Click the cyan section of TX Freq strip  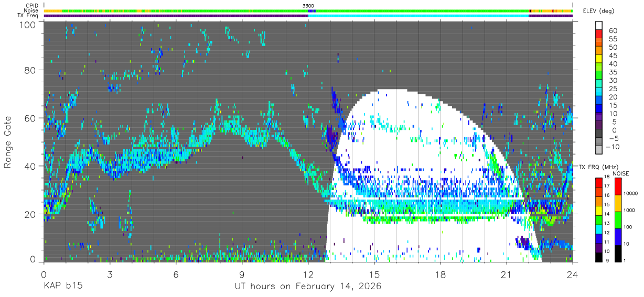tap(418, 16)
